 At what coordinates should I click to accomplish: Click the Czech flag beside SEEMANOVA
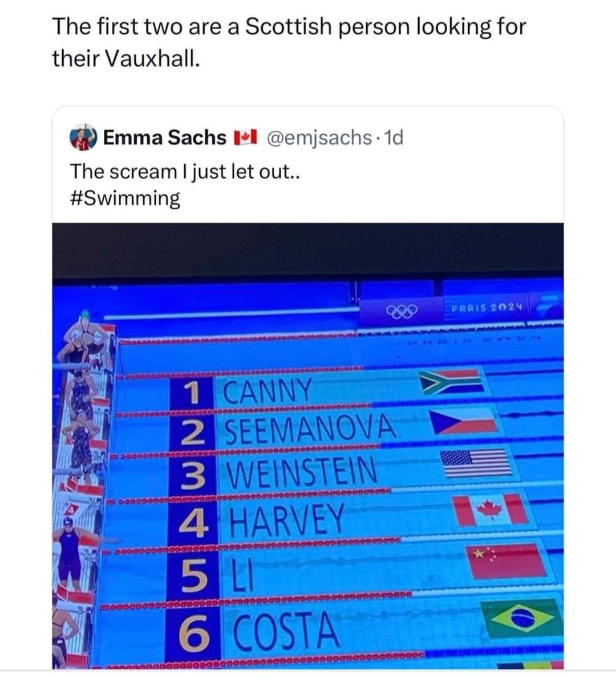461,422
